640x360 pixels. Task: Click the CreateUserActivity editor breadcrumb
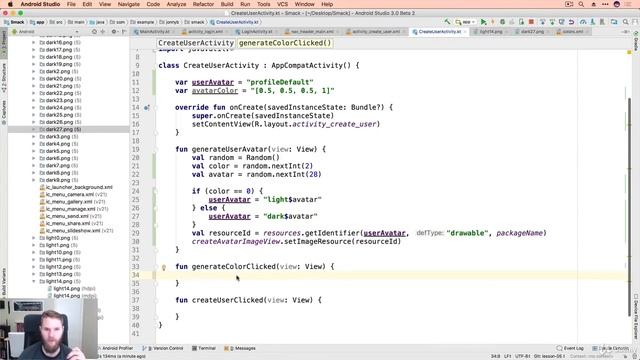click(x=196, y=43)
